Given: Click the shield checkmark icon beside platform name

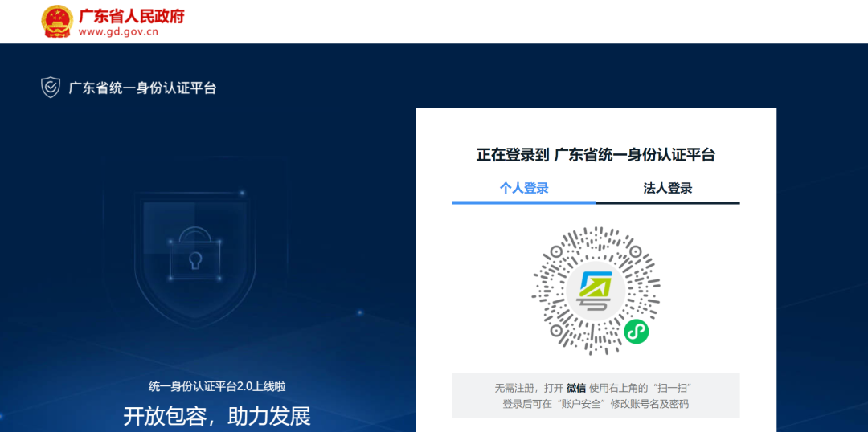Looking at the screenshot, I should [x=51, y=88].
